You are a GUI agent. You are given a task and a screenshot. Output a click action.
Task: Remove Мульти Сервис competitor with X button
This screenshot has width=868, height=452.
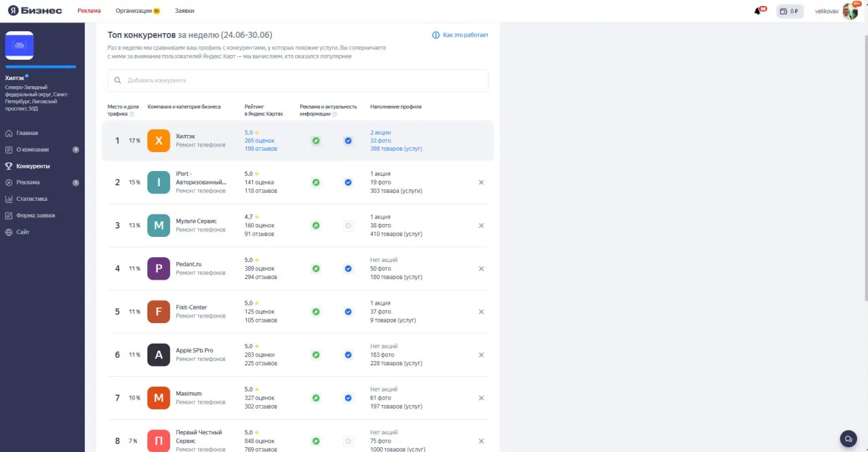481,225
